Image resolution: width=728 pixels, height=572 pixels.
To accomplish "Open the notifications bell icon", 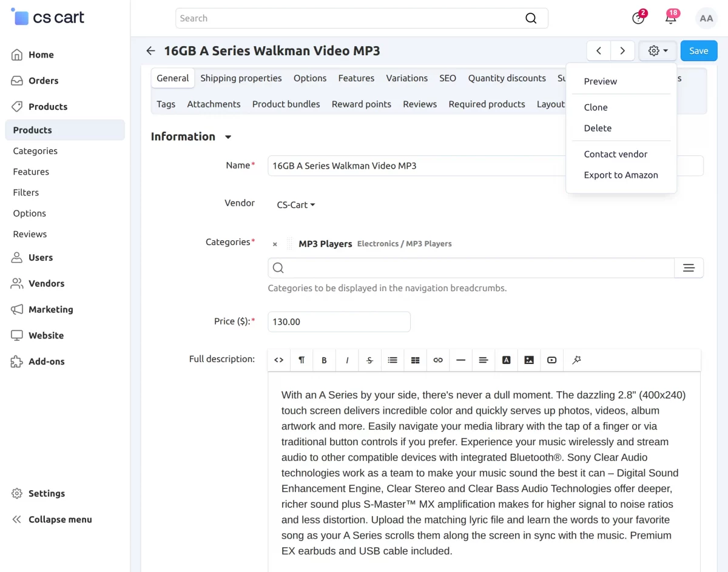I will (x=671, y=18).
